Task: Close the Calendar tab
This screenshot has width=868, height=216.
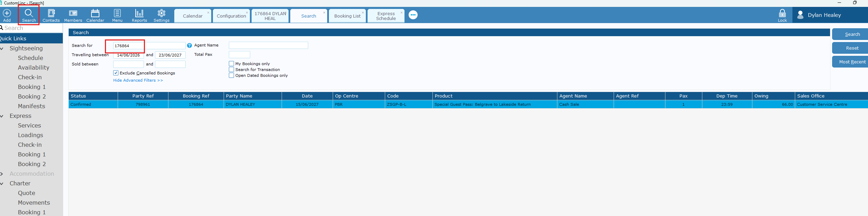Action: pos(208,13)
